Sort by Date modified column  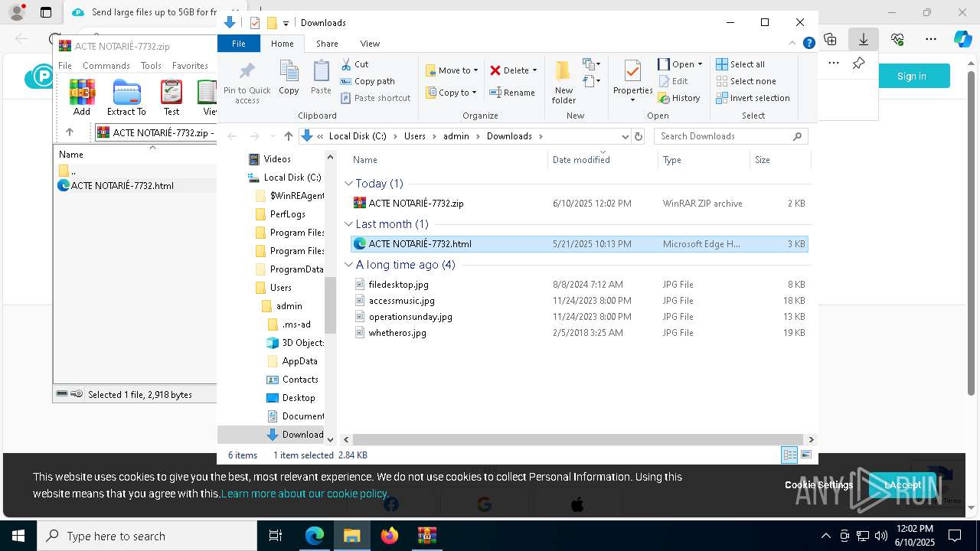603,160
